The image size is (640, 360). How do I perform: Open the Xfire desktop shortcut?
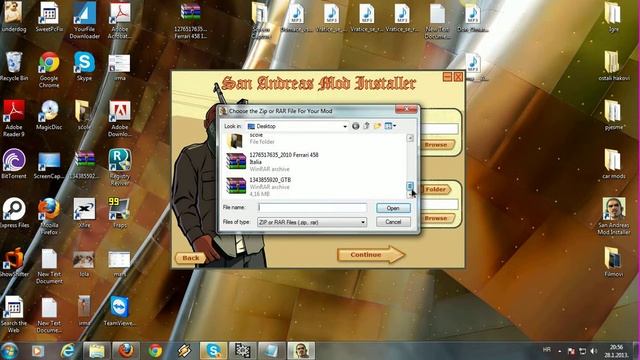(84, 213)
